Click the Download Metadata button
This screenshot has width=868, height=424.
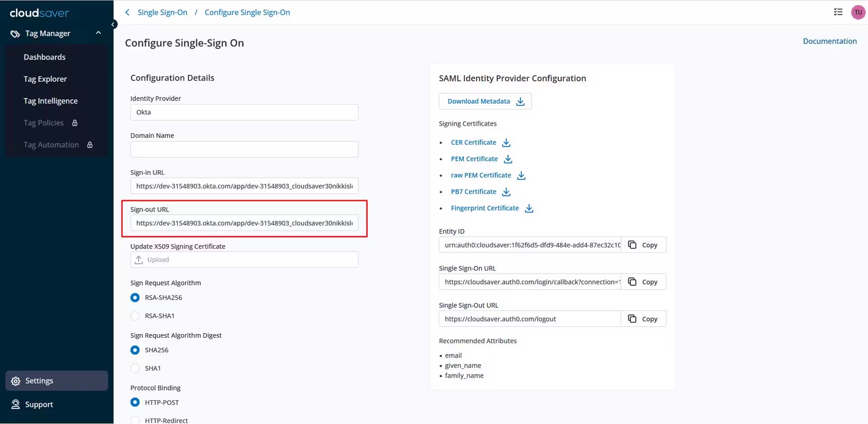click(485, 101)
